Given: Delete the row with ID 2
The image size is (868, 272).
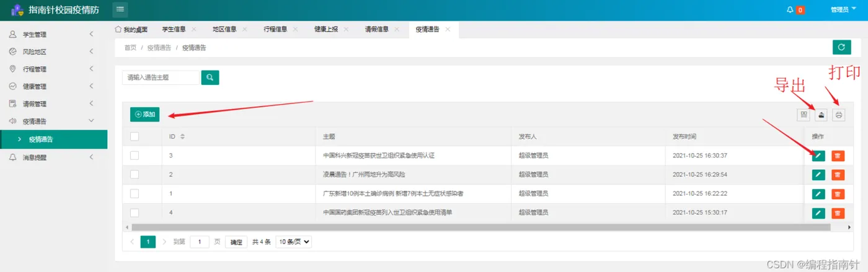Looking at the screenshot, I should tap(838, 175).
